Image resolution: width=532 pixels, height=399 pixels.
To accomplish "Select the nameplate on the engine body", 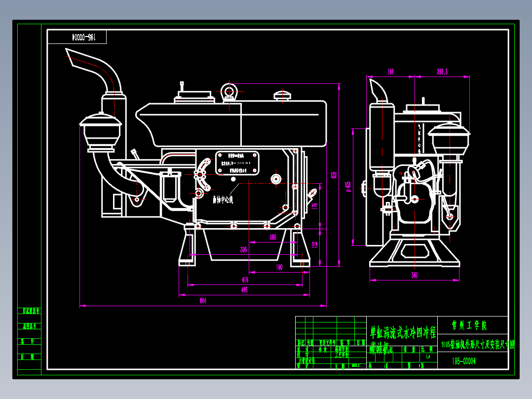I will click(237, 163).
